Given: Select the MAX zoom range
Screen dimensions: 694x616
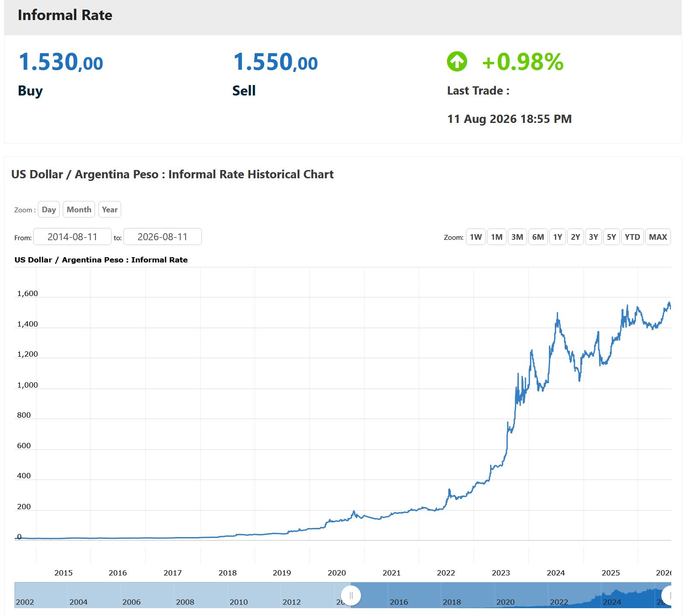Looking at the screenshot, I should click(658, 237).
